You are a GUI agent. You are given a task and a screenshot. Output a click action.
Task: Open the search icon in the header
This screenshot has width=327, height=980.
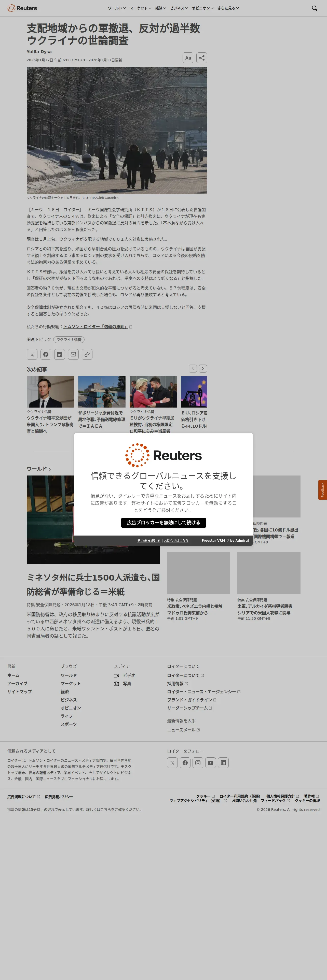pyautogui.click(x=315, y=8)
